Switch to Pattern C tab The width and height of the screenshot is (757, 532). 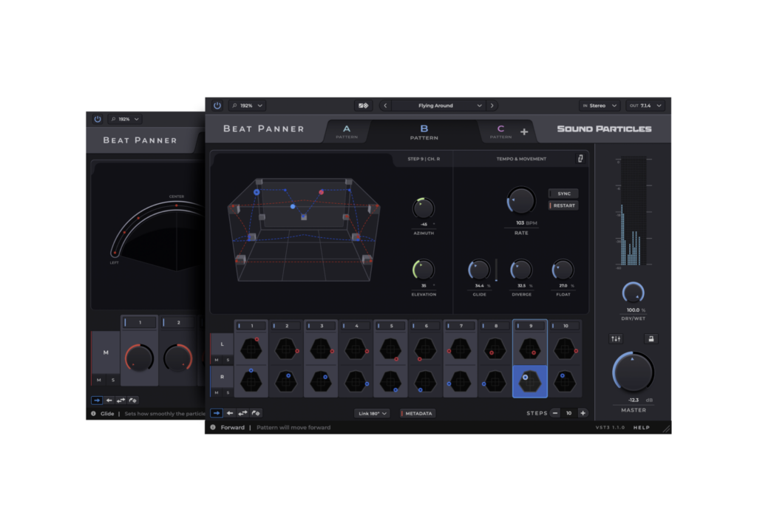[x=500, y=132]
